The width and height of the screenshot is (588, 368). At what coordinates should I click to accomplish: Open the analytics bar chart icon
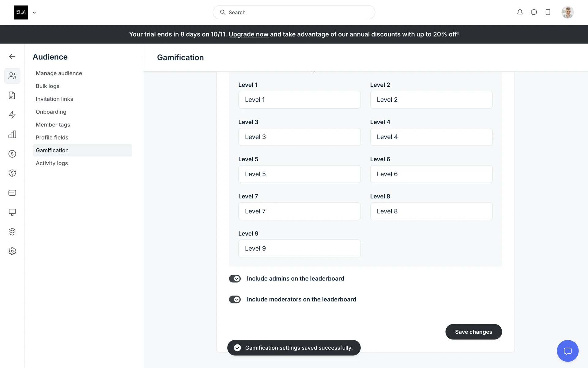tap(12, 134)
